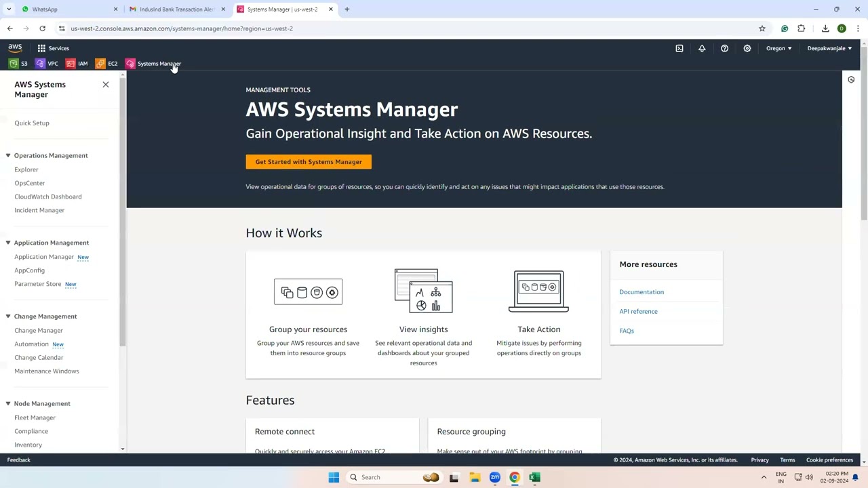Open the Deepakwanjale account dropdown
Image resolution: width=868 pixels, height=488 pixels.
(829, 48)
